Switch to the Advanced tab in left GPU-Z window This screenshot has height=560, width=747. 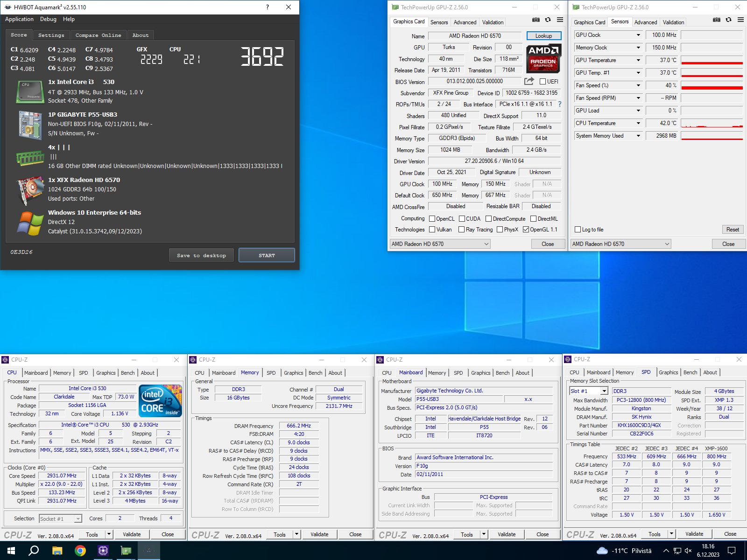(465, 22)
